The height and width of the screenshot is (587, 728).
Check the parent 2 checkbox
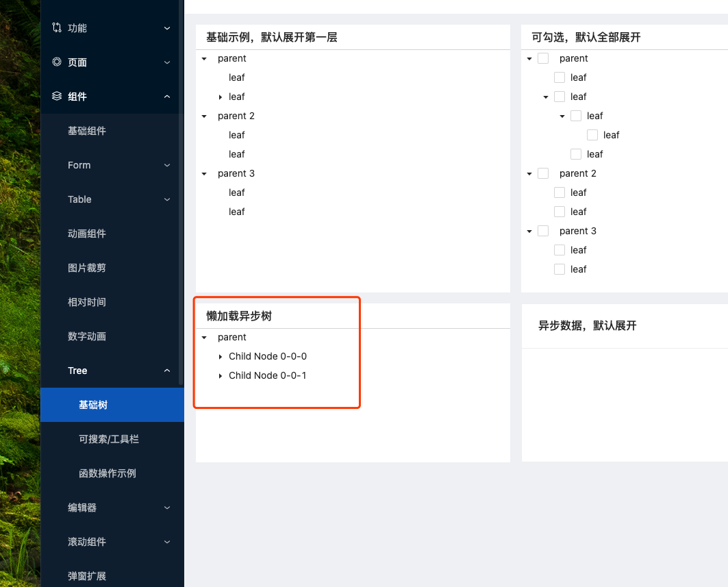tap(543, 173)
